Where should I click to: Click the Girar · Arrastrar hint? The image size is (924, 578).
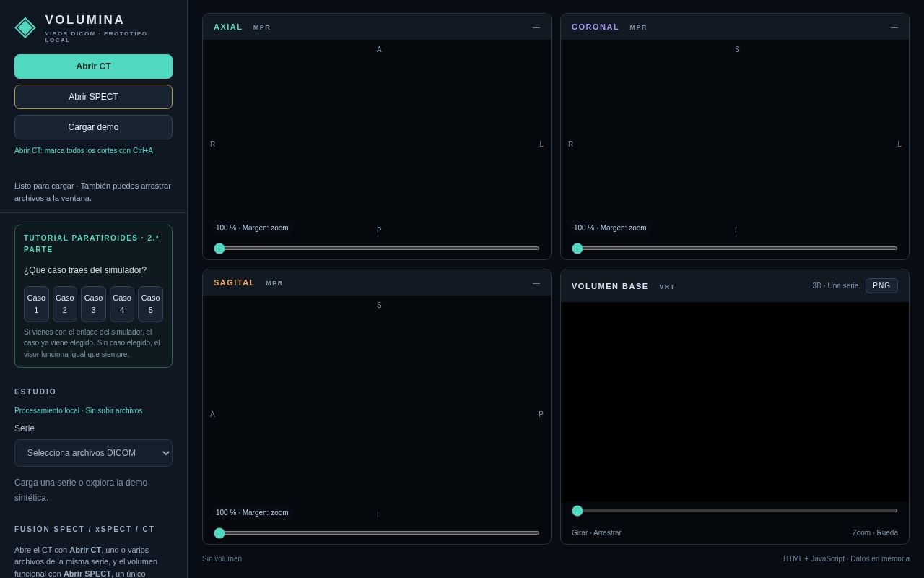(x=596, y=533)
